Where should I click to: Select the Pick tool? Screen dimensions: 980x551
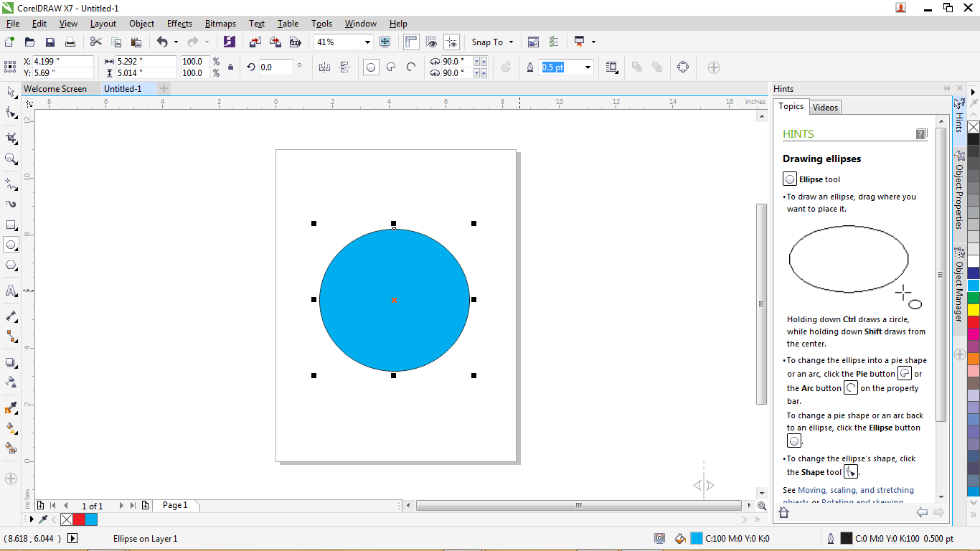[11, 92]
